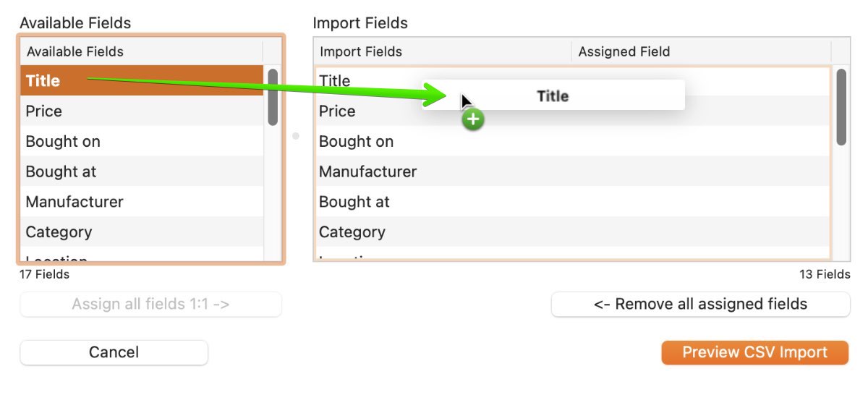This screenshot has width=868, height=395.
Task: Select Manufacturer in Available Fields list
Action: [x=142, y=202]
